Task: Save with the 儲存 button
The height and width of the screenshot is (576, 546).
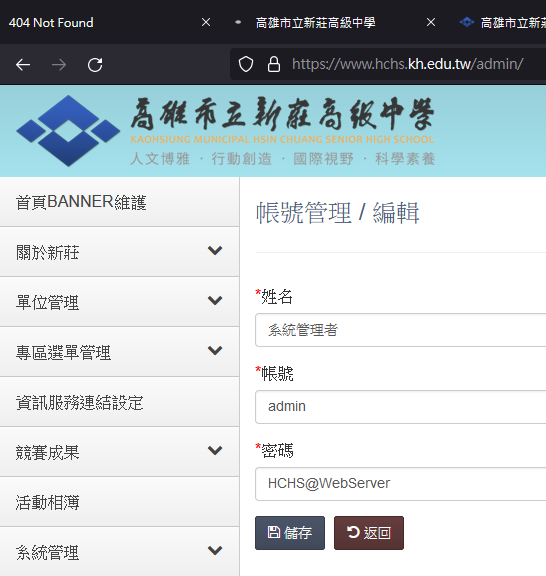Action: pyautogui.click(x=290, y=533)
